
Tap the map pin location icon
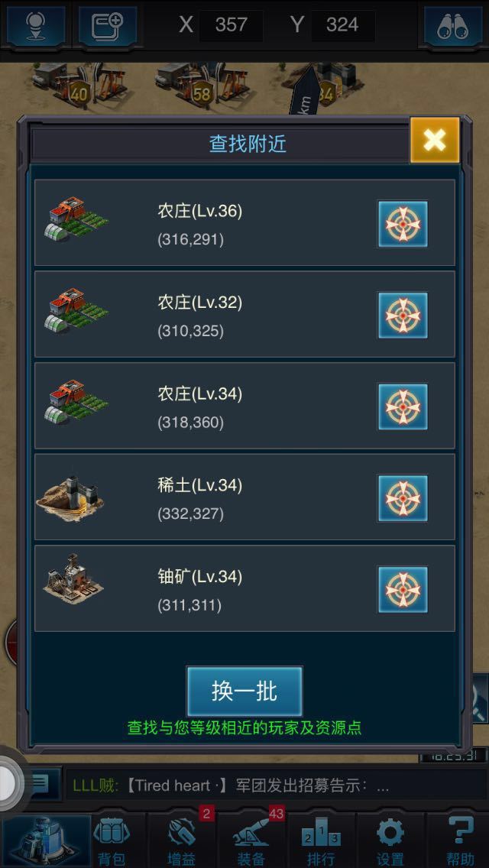coord(36,25)
